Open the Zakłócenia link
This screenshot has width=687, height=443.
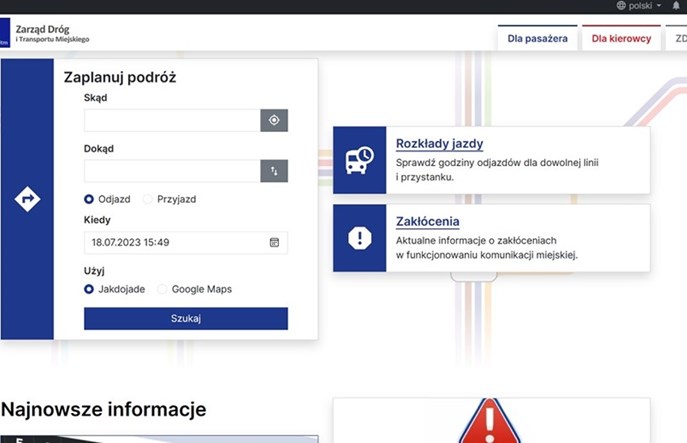pos(428,222)
